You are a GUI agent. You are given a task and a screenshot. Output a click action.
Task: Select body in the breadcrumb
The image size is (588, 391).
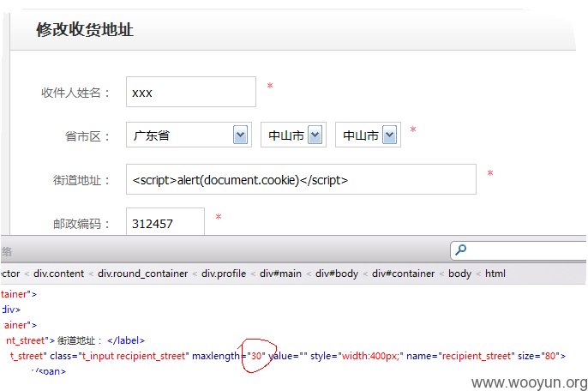(x=459, y=274)
